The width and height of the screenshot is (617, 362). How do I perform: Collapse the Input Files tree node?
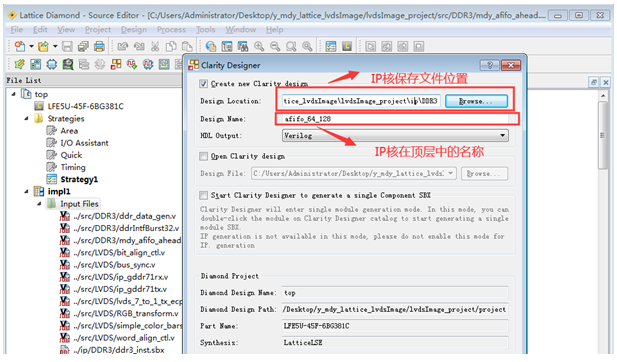(x=39, y=204)
